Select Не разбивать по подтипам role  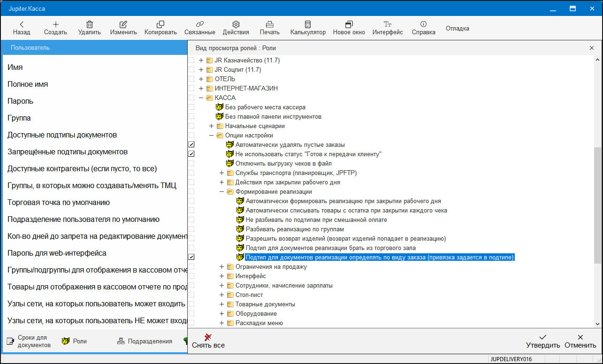tap(316, 220)
